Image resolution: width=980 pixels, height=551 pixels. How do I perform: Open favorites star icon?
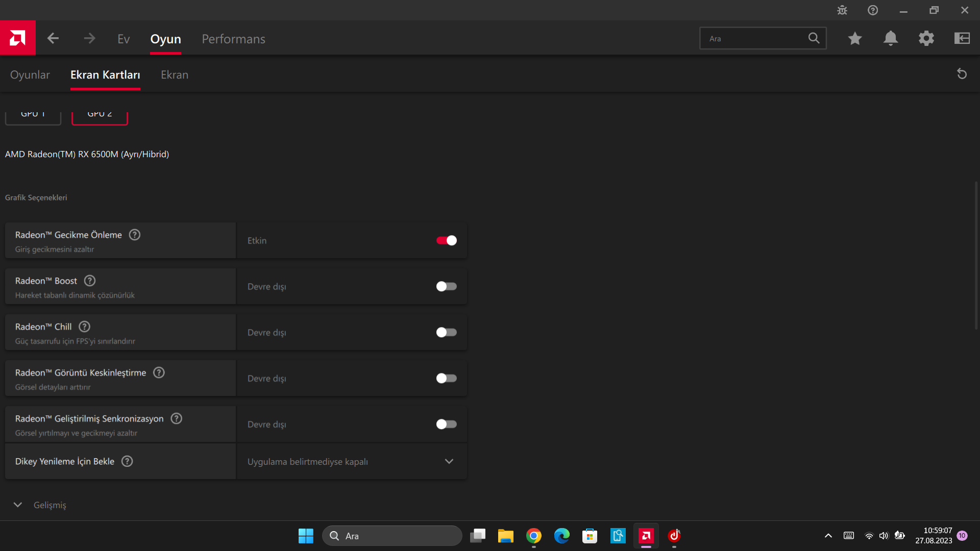point(855,38)
